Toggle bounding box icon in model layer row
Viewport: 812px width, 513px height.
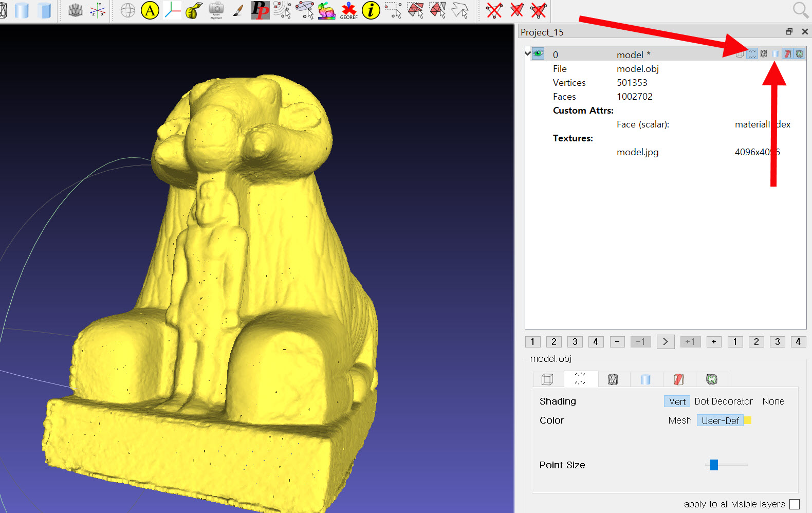[740, 53]
